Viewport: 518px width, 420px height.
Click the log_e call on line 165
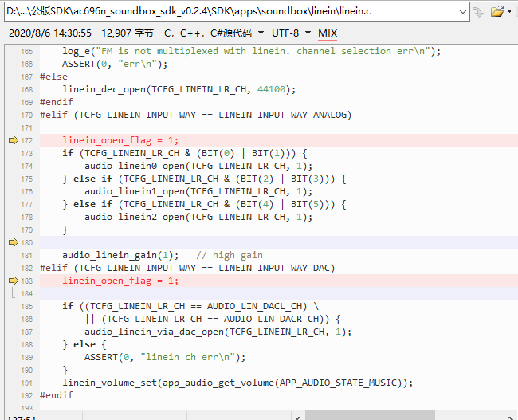(251, 51)
